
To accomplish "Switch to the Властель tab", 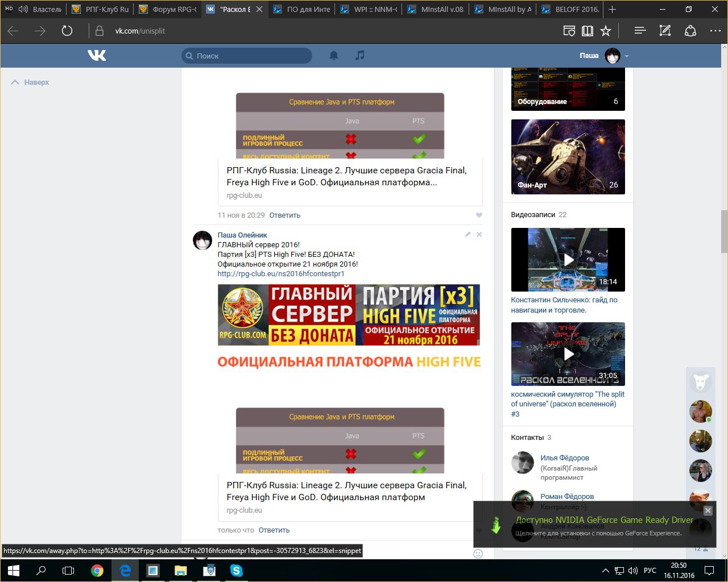I will (x=34, y=9).
